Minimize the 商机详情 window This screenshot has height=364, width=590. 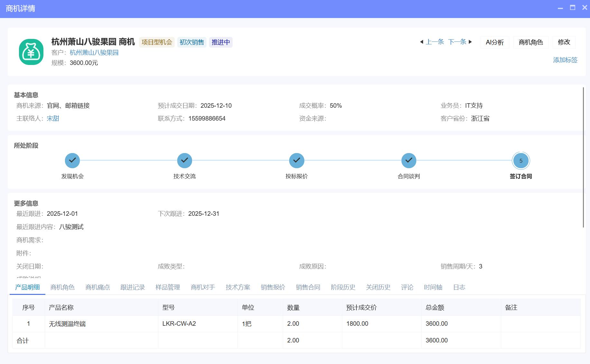point(560,8)
